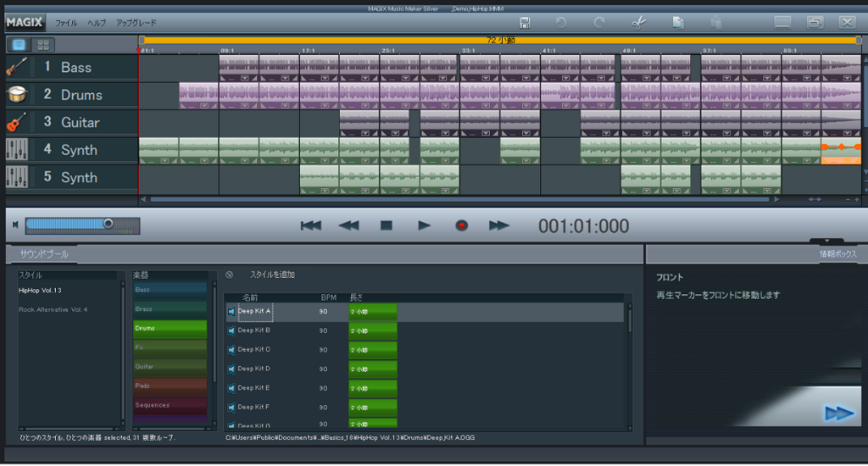The image size is (868, 466).
Task: Switch to grid overview view mode
Action: [x=42, y=44]
